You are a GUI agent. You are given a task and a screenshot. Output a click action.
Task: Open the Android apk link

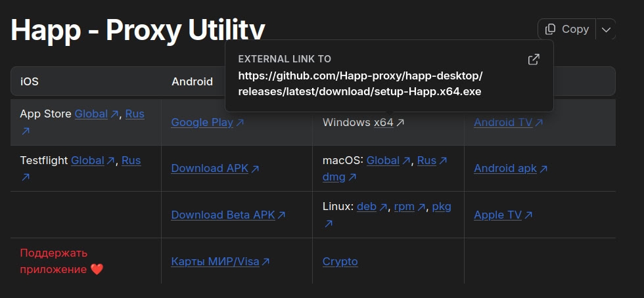tap(505, 168)
